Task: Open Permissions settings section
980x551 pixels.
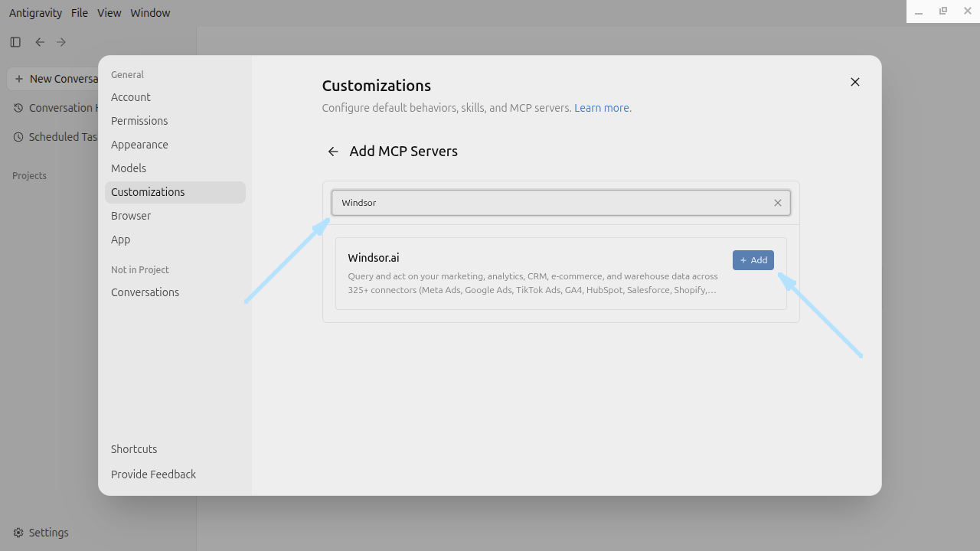Action: [x=175, y=121]
